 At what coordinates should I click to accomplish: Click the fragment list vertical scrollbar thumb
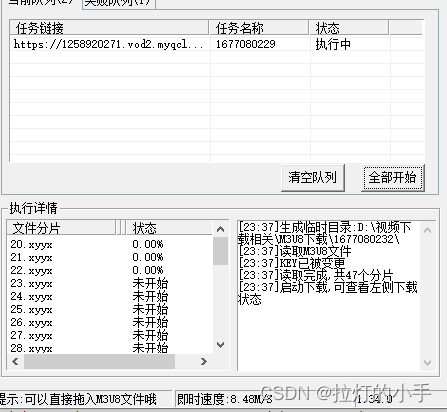(220, 251)
